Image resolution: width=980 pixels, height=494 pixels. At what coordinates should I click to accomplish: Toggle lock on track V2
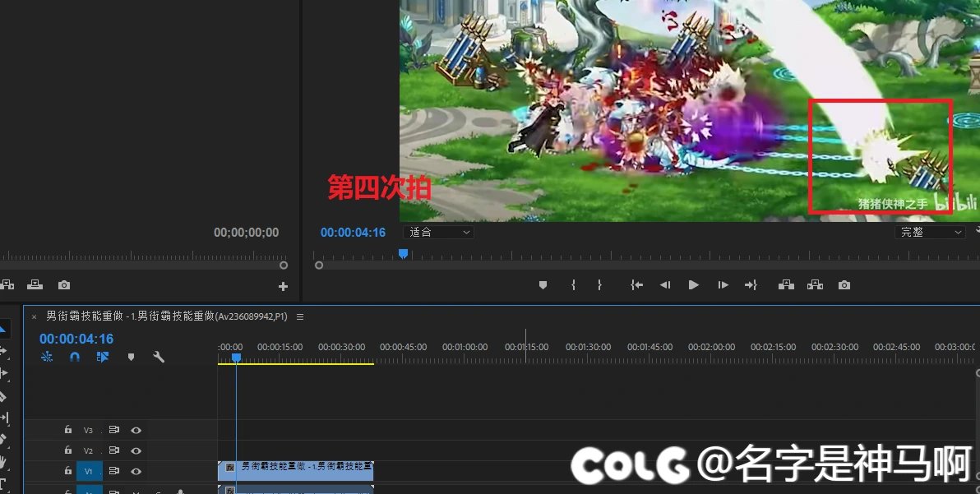click(68, 450)
